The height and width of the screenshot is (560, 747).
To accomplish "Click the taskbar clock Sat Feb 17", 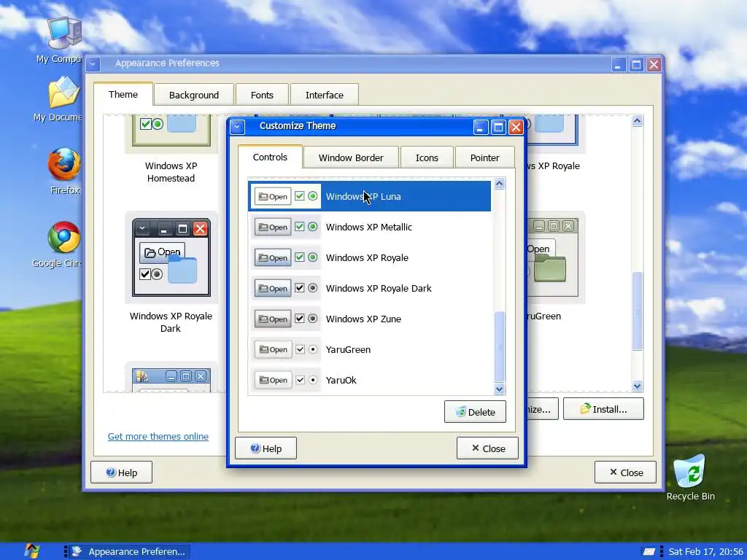I will (705, 551).
